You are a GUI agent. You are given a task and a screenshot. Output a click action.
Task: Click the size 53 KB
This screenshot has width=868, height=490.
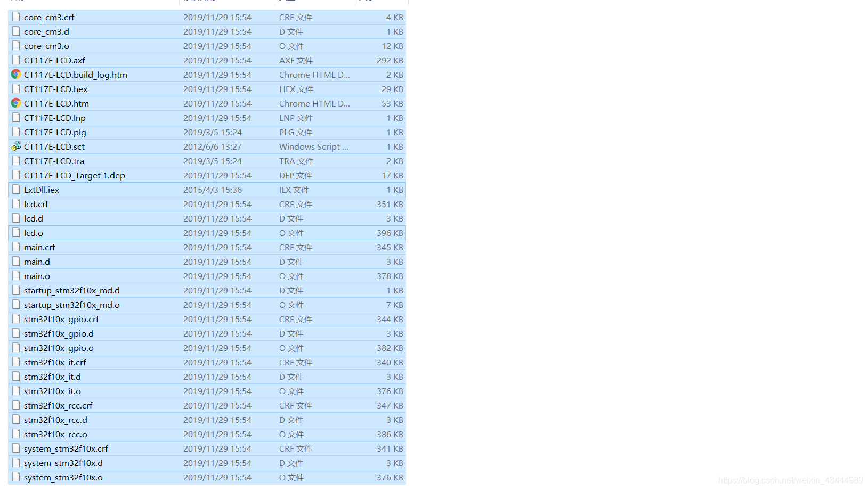(x=393, y=103)
